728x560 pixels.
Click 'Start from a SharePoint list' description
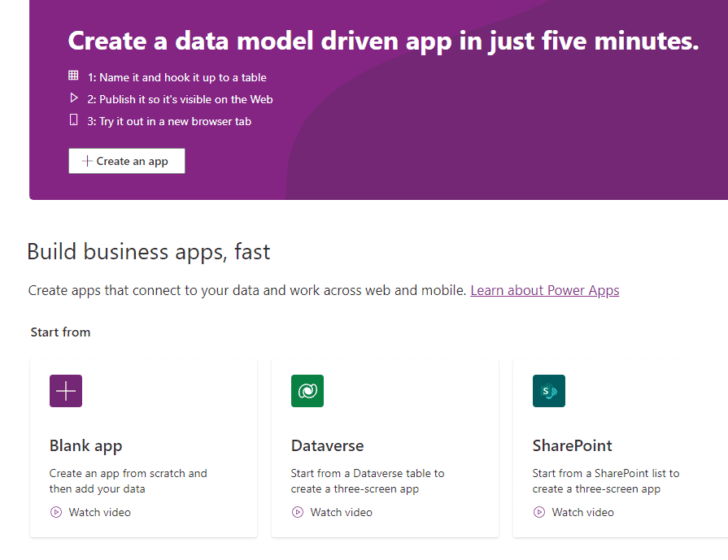pos(606,480)
